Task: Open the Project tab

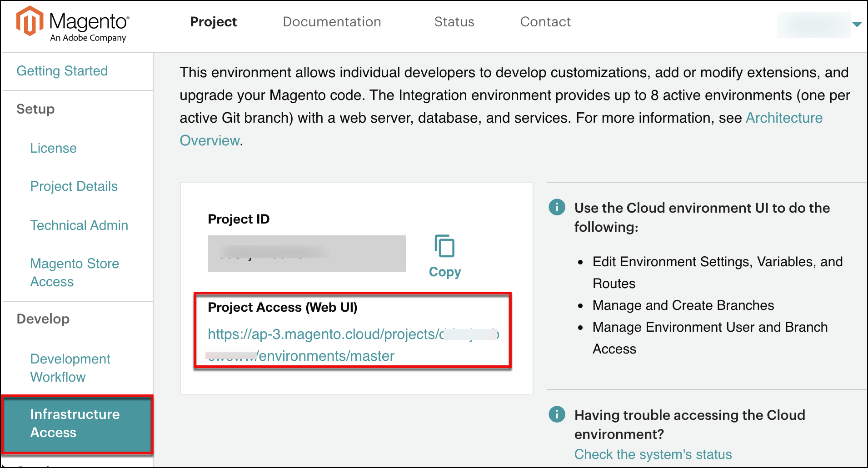Action: click(213, 22)
